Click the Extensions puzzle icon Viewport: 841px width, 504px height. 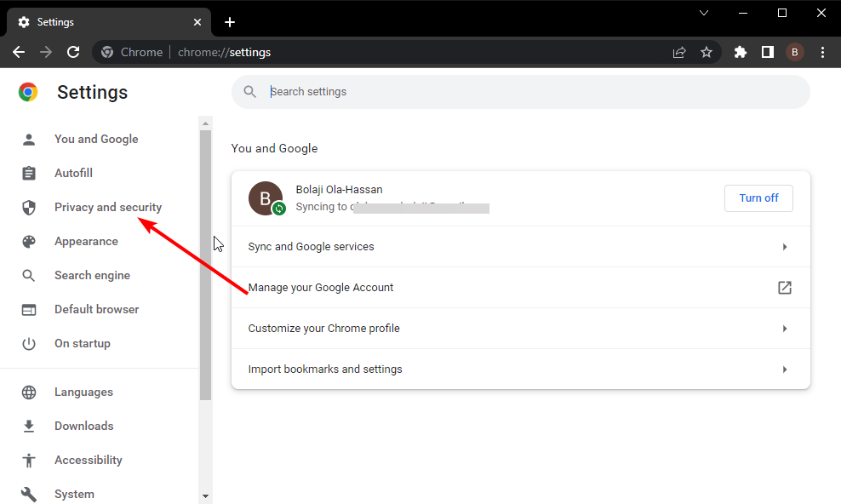point(741,52)
